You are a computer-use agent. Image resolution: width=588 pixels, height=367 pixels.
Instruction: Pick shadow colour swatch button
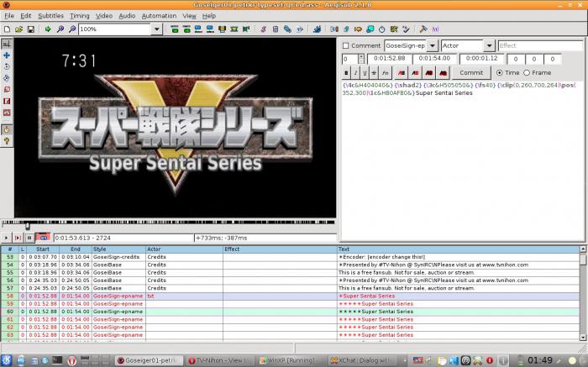coord(443,73)
